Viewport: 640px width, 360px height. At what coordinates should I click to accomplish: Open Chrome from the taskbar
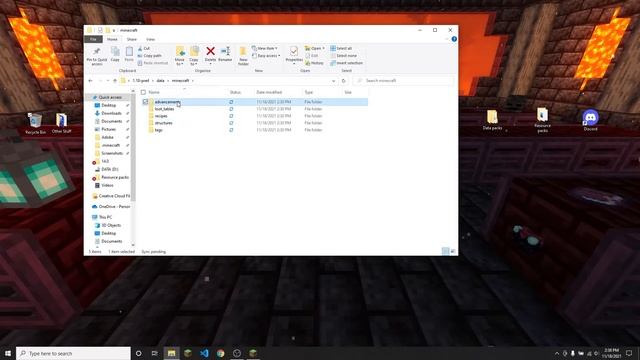point(220,353)
